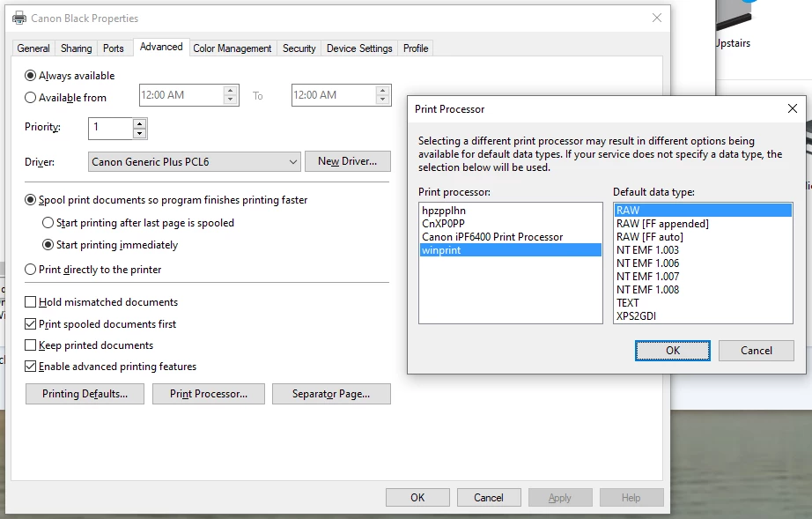Open Printing Defaults... dialog
This screenshot has height=519, width=812.
coord(85,394)
